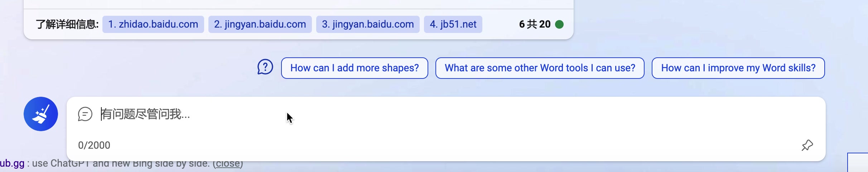Open source link 1. zhidao.baidu.com
The height and width of the screenshot is (172, 868).
(153, 24)
